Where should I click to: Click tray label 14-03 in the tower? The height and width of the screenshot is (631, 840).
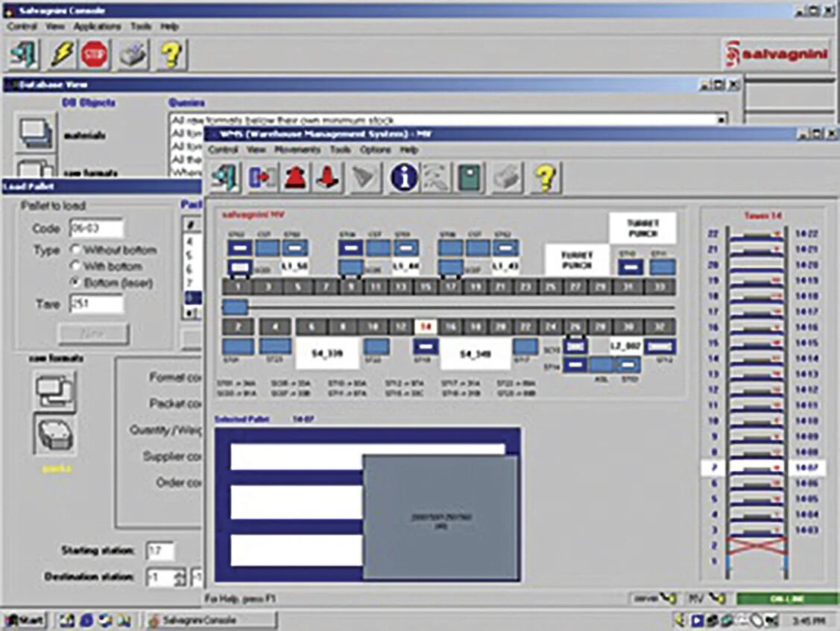coord(806,530)
